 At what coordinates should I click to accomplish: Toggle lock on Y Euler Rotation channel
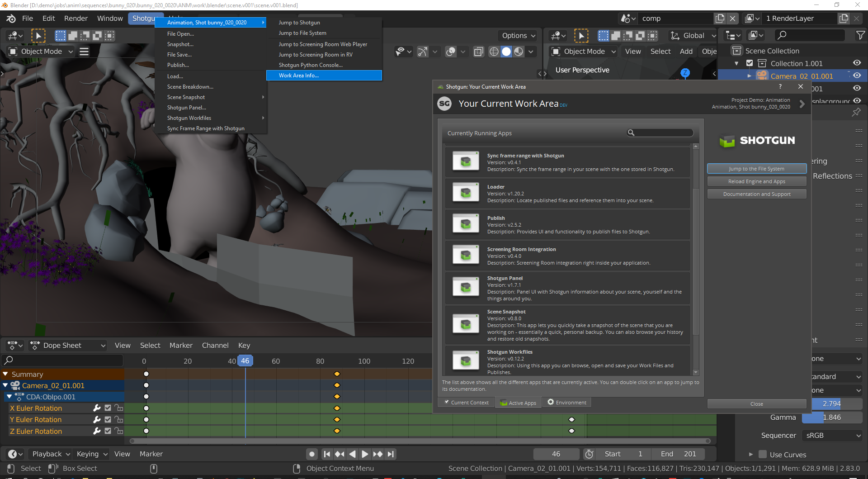(119, 419)
